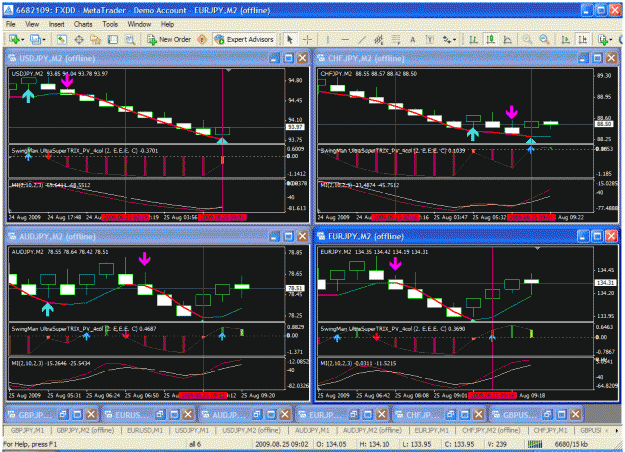Screen dimensions: 625x452
Task: Click the connection bars status icon
Action: [535, 444]
